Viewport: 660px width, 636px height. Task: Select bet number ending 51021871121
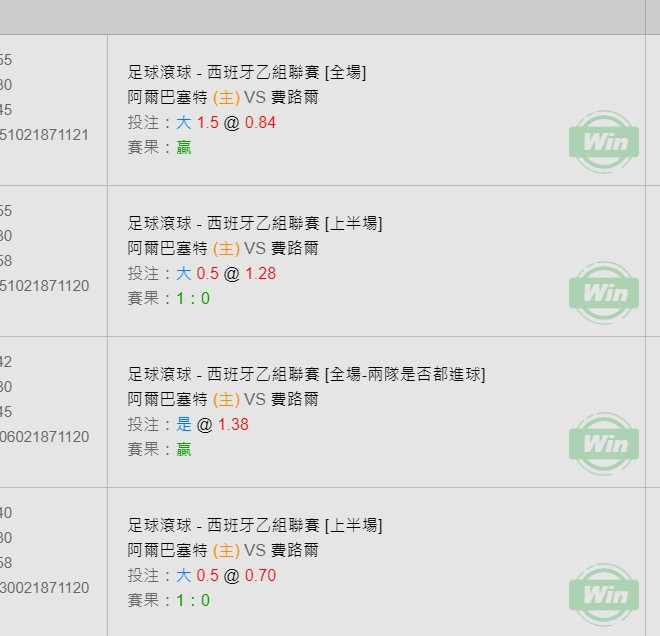tap(44, 135)
